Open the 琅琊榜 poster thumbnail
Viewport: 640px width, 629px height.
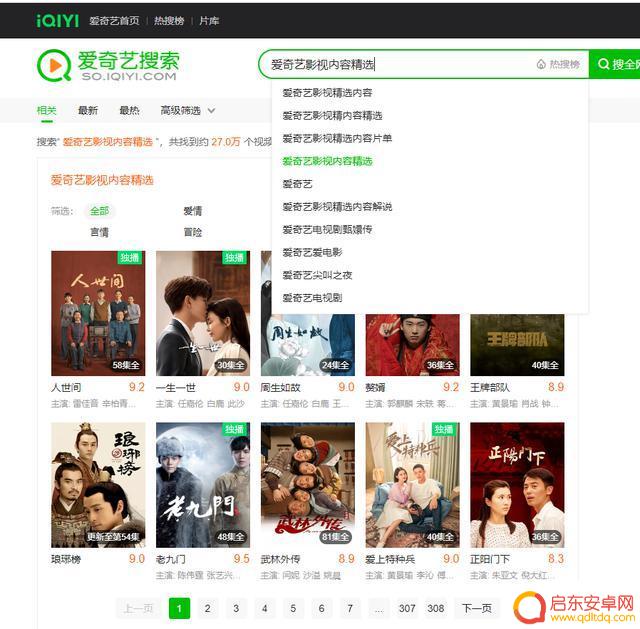pos(98,485)
